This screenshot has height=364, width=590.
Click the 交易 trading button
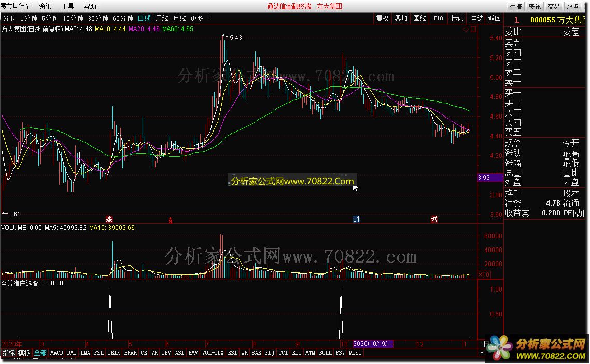click(x=554, y=6)
